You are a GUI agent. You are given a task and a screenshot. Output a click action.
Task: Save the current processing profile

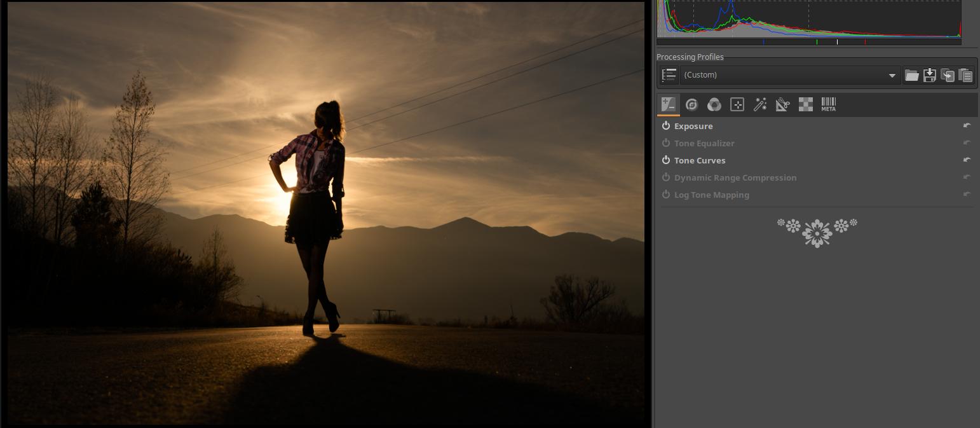pos(930,75)
